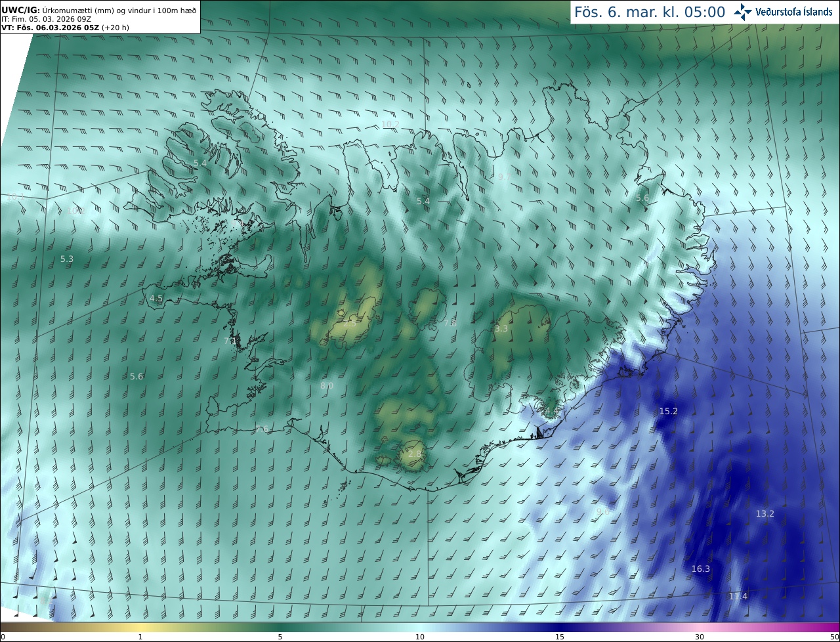Click the 'Veðurstofa Íslands' name text
The image size is (840, 642).
pyautogui.click(x=794, y=12)
